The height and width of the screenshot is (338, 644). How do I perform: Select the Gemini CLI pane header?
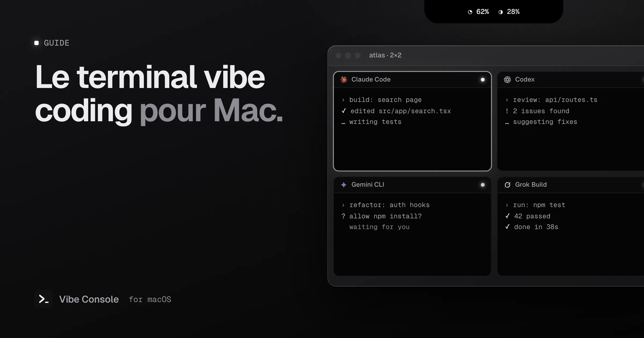(x=412, y=185)
